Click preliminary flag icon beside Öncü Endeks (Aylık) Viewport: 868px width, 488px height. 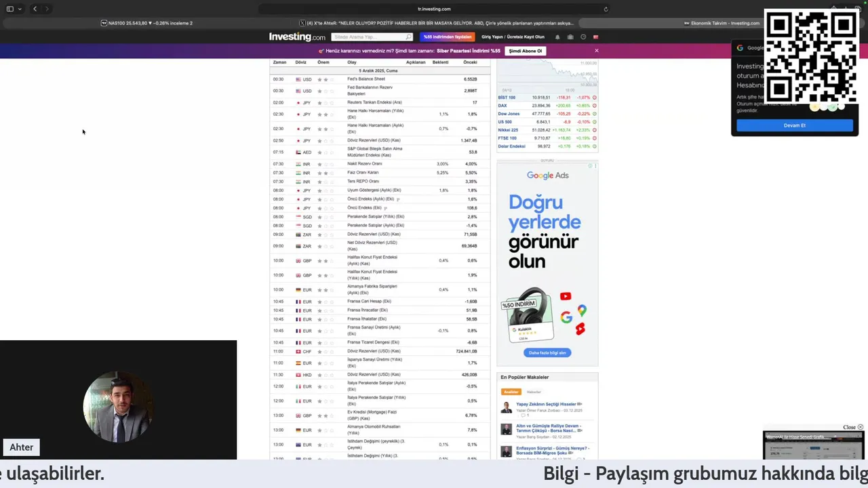[x=398, y=199]
